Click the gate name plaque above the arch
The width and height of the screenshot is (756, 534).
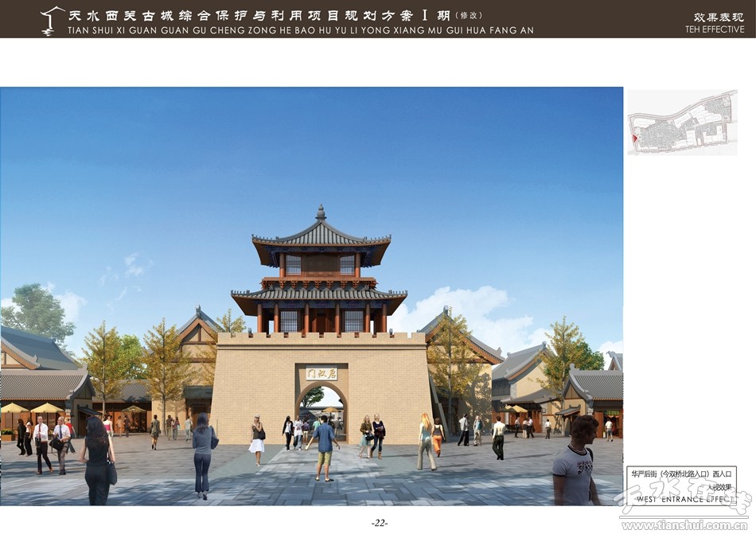point(321,372)
